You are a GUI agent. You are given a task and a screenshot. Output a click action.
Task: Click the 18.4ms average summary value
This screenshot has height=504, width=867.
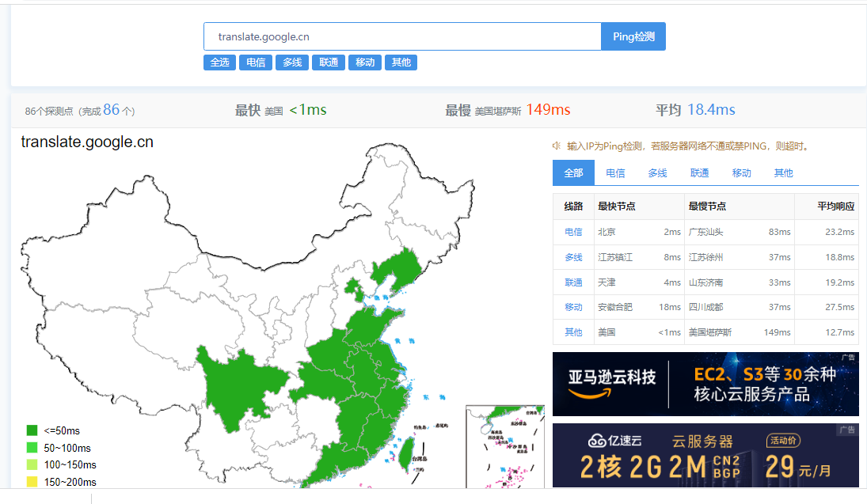tap(711, 109)
